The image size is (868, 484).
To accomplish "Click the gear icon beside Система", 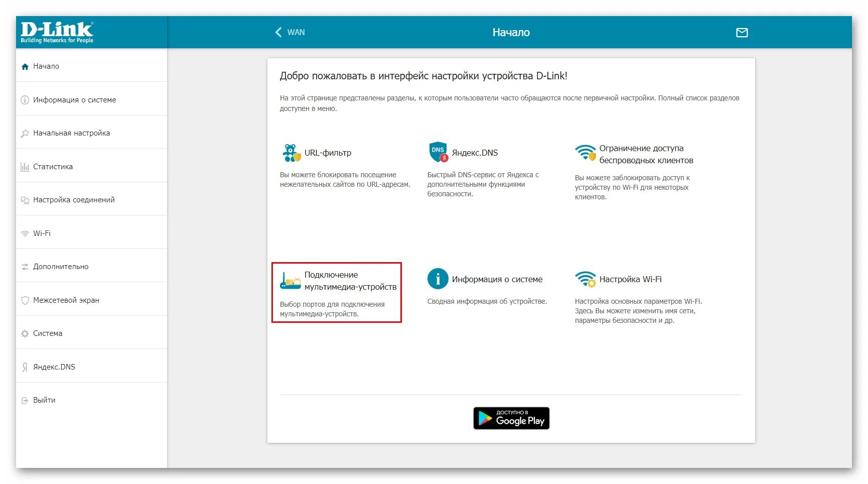I will point(25,333).
